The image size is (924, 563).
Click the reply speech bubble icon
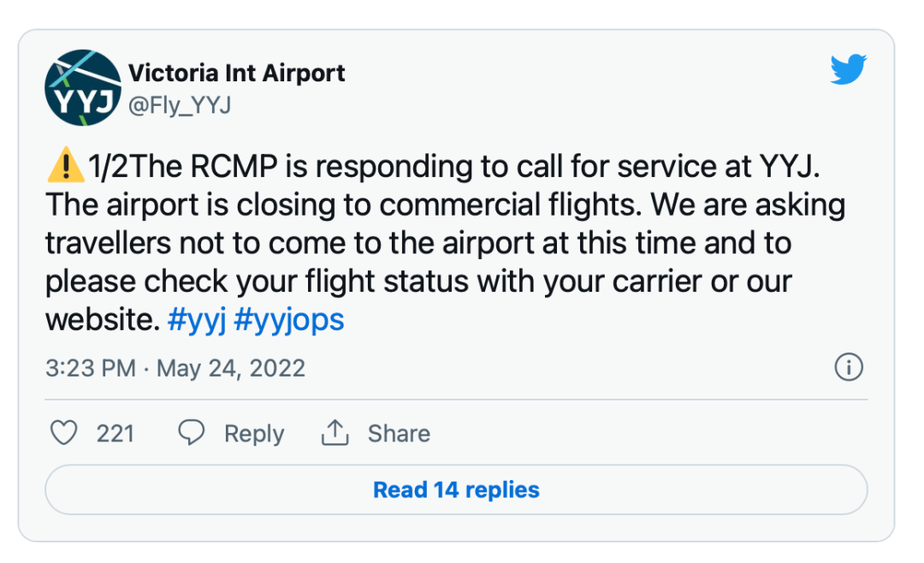click(x=191, y=433)
